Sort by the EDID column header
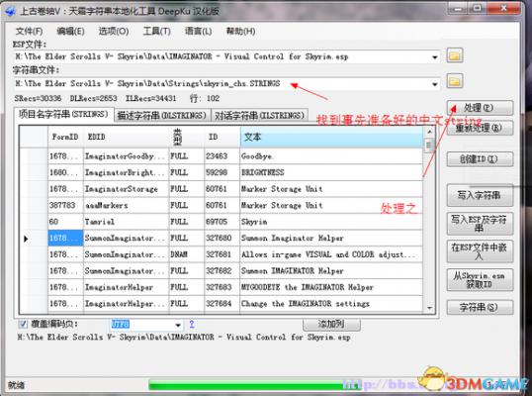 tap(126, 137)
